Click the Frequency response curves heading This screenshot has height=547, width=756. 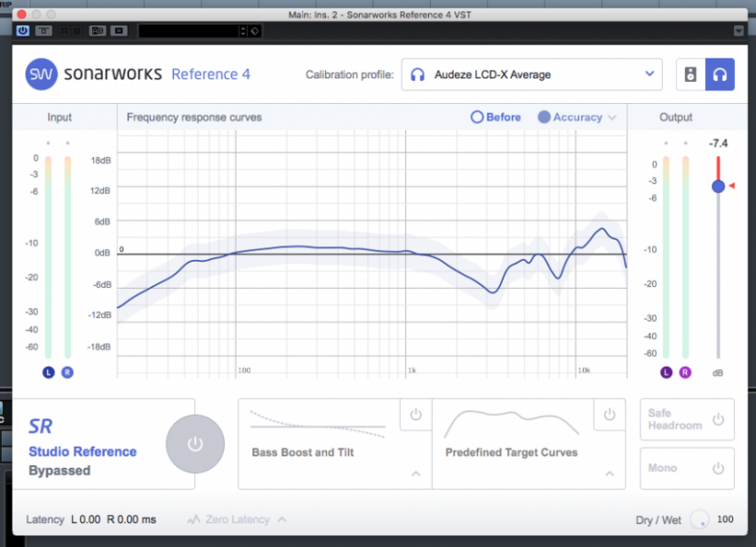tap(194, 118)
